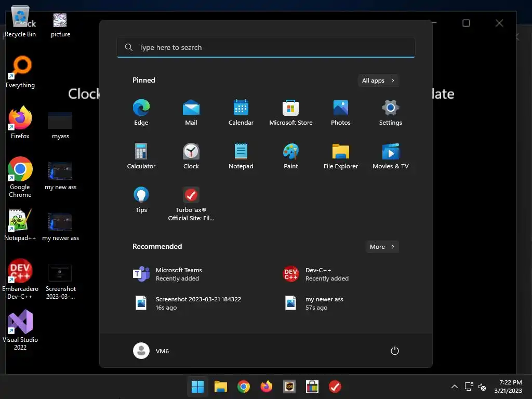The height and width of the screenshot is (399, 532).
Task: Open Edge from pinned apps
Action: 141,112
